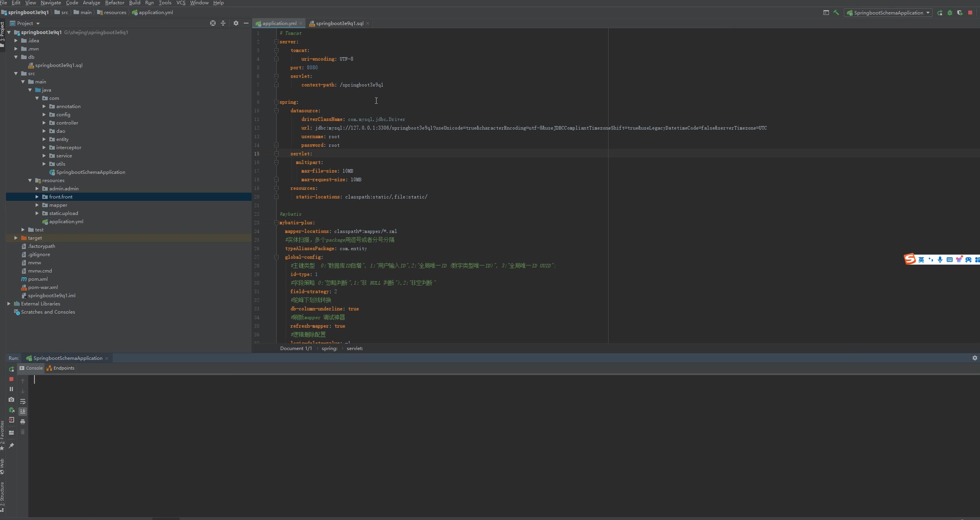Open the Favorites tool window
Screen dimensions: 980x520
tap(2, 435)
